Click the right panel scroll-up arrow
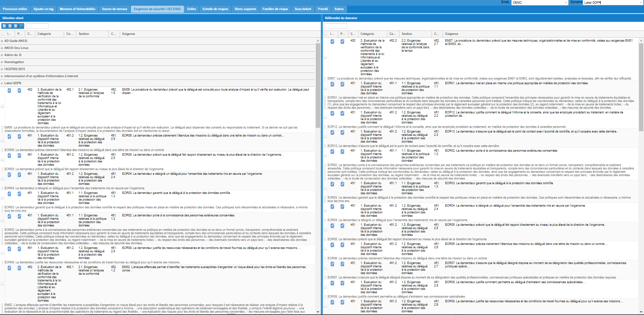 coord(641,41)
